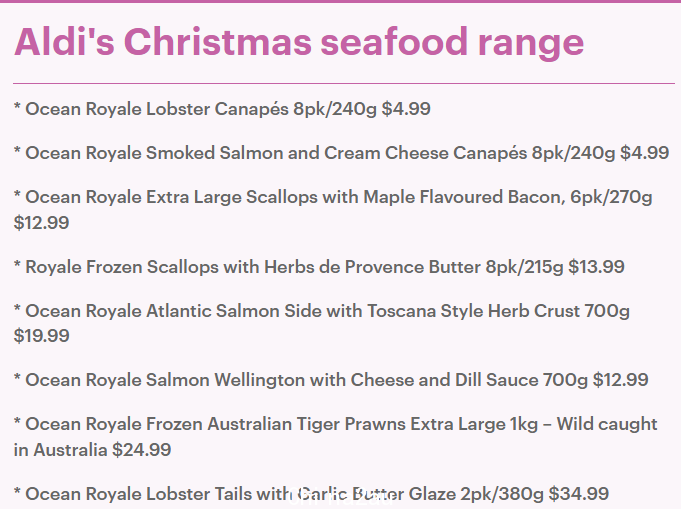Select the Atlantic Salmon Side item
Image resolution: width=681 pixels, height=509 pixels.
coord(322,323)
